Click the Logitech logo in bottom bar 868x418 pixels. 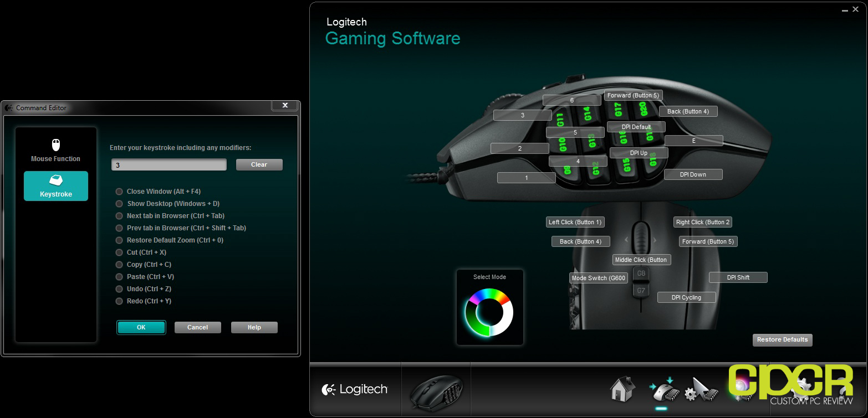click(354, 389)
